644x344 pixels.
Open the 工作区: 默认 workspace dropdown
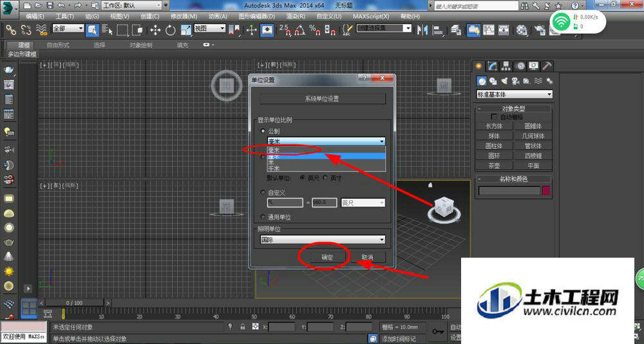[x=132, y=5]
